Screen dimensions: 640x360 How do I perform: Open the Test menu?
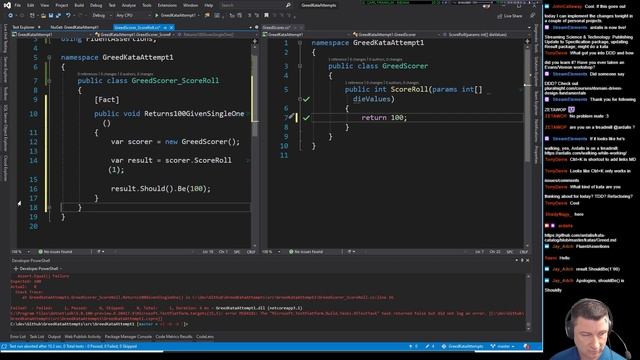tap(112, 5)
